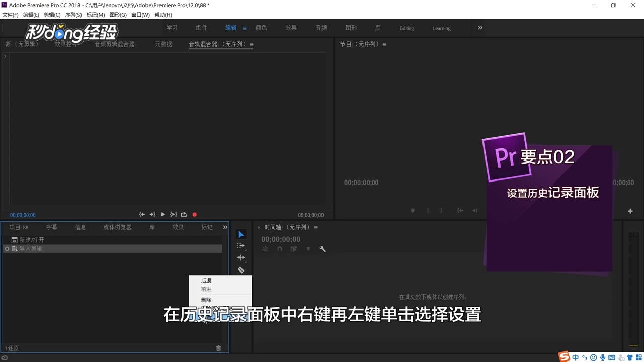Open the Program monitor button editor plus

[630, 211]
